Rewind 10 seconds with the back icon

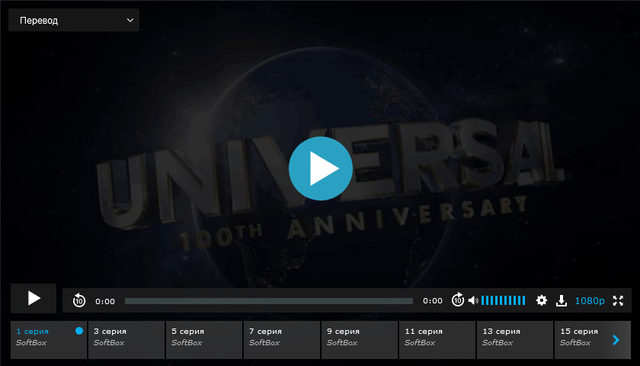(79, 301)
